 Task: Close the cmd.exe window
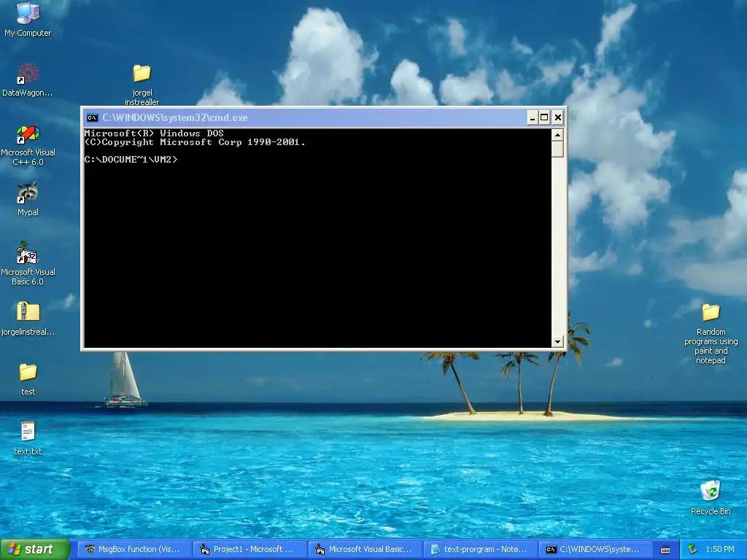click(558, 117)
